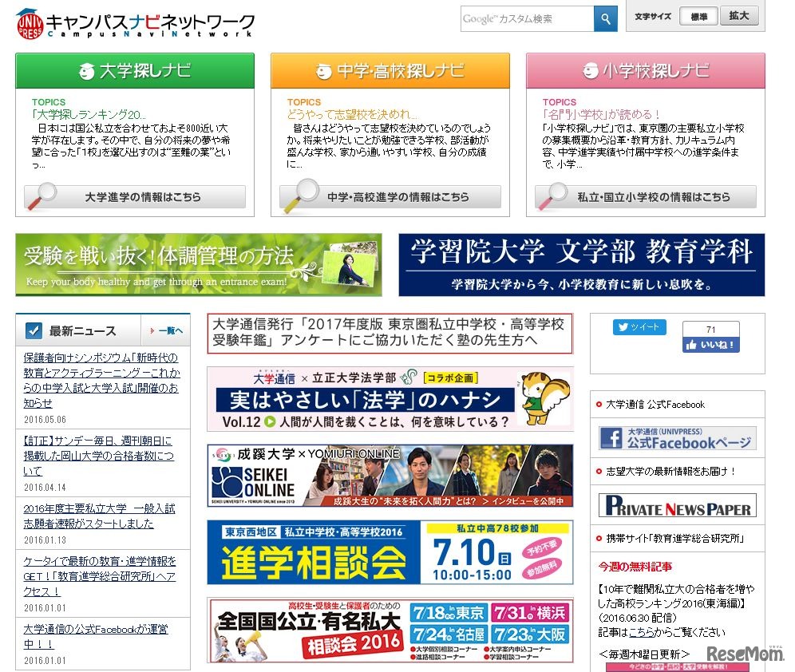Click the 大学探しナビ magnifying glass icon
795x672 pixels.
[42, 196]
